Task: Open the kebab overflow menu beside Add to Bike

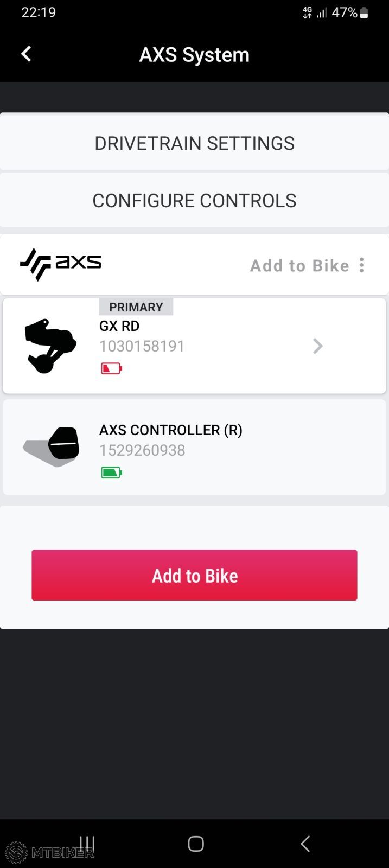Action: [361, 265]
